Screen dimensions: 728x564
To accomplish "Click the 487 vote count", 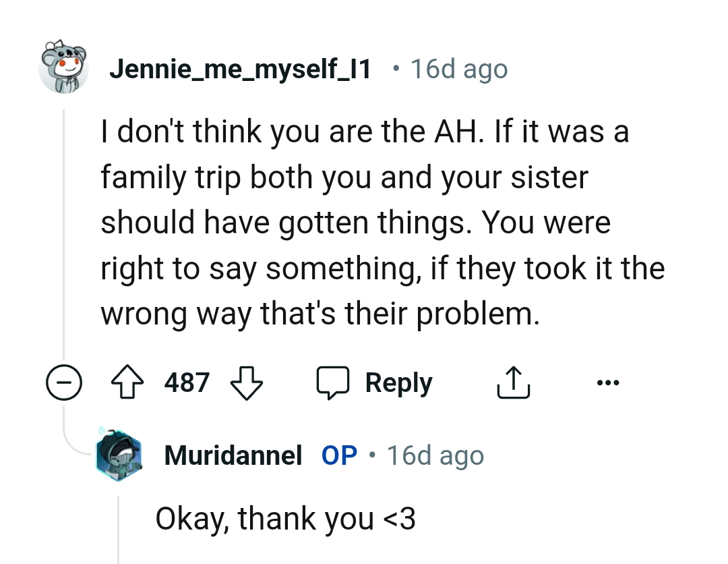I will tap(187, 382).
